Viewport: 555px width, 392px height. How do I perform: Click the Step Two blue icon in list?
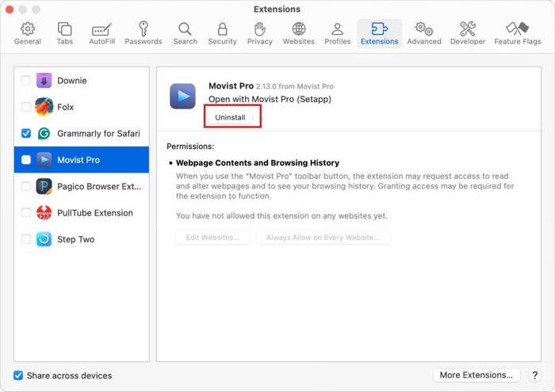click(x=44, y=239)
